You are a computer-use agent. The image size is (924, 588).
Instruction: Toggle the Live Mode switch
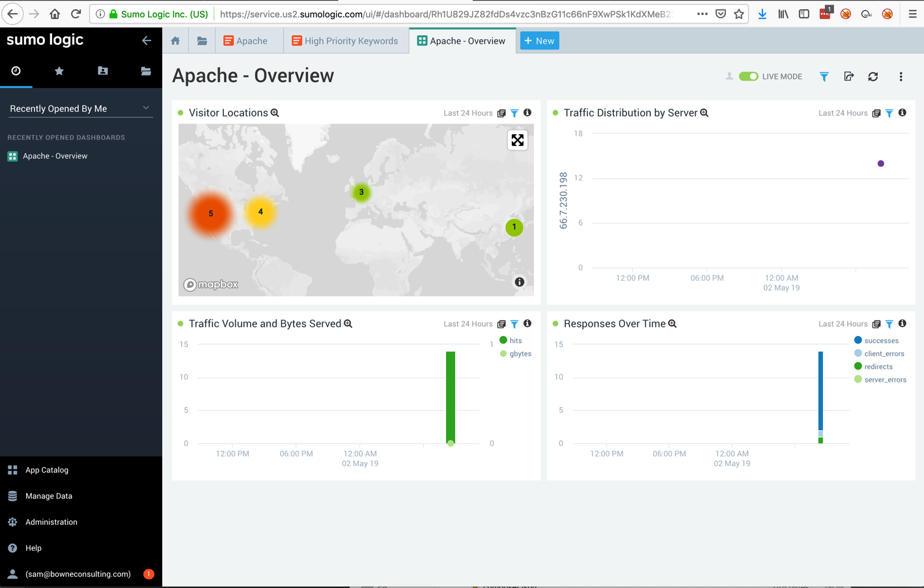pyautogui.click(x=748, y=76)
